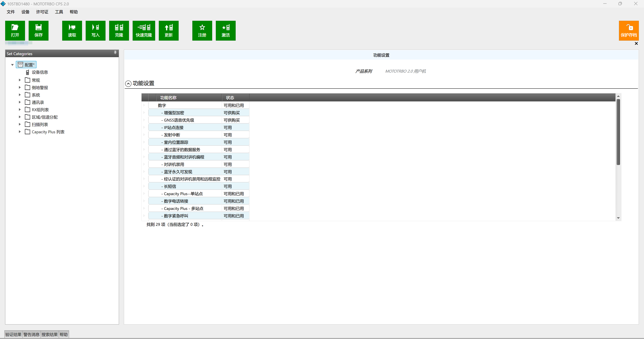Screen dimensions: 644x339
Task: Expand the 常规 folder tree node
Action: 20,80
